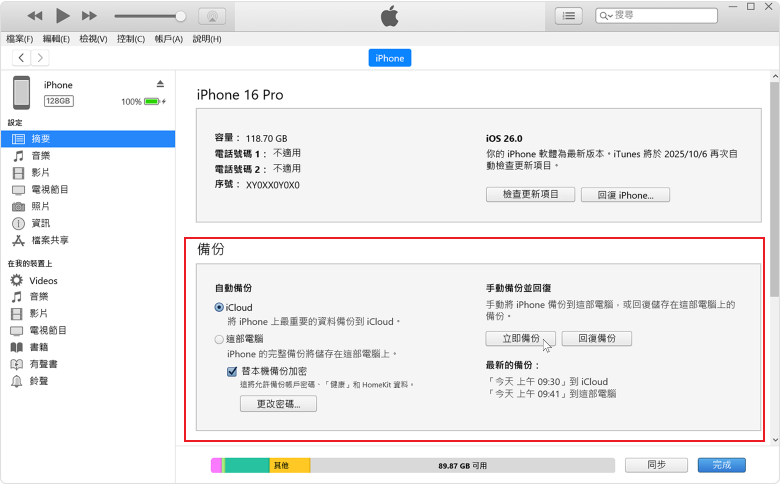Select the iCloud backup radio button
Viewport: 781px width, 484px height.
pos(219,307)
